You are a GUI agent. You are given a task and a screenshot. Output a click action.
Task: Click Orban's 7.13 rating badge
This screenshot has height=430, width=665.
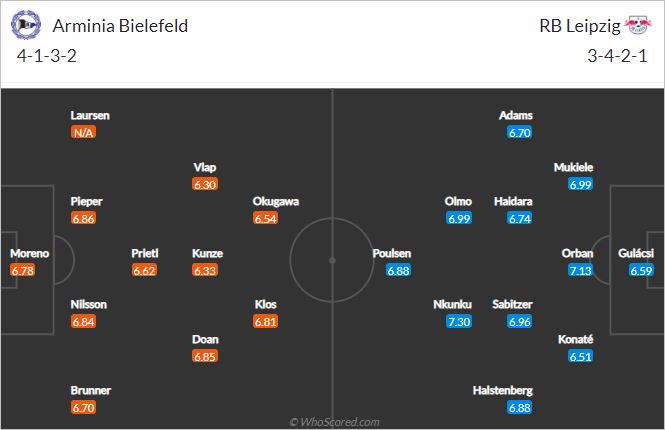580,270
